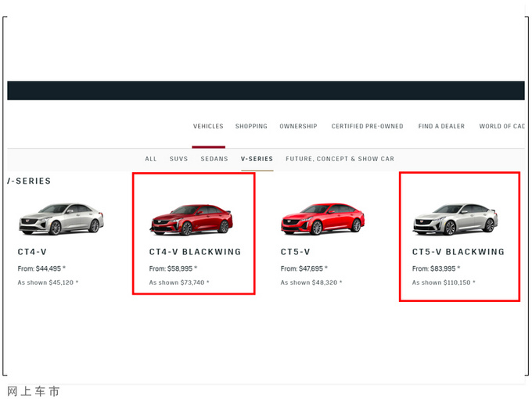
Task: Open the CT4-V Blackwing title link
Action: 195,253
